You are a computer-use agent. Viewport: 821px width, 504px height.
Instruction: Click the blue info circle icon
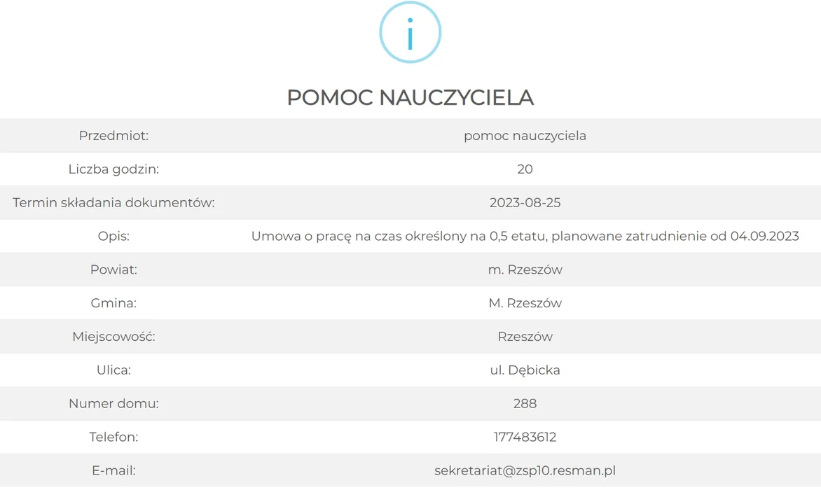coord(410,32)
